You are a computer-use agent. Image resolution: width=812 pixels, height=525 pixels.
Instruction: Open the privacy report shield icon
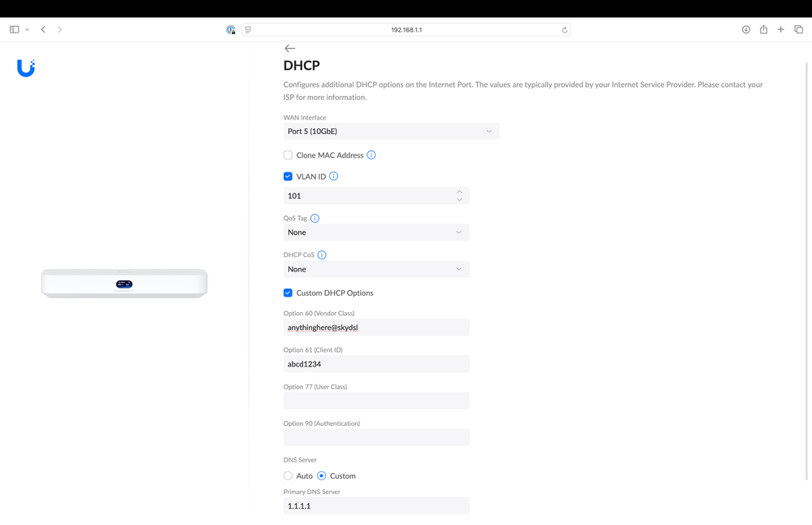pos(231,30)
